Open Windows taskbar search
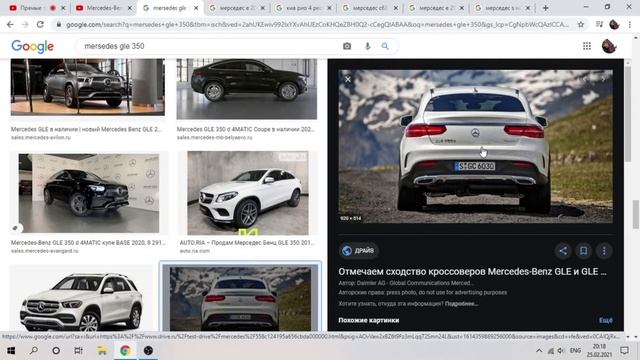Viewport: 640px width, 360px height. [x=33, y=350]
